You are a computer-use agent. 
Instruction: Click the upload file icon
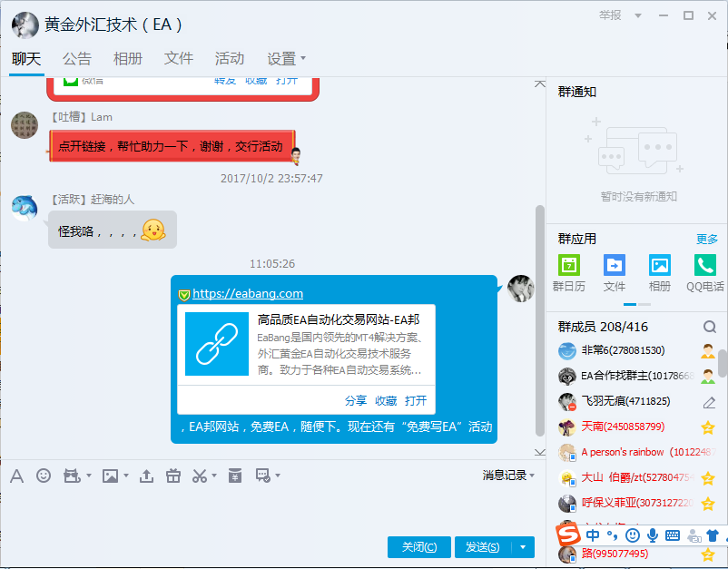(146, 476)
